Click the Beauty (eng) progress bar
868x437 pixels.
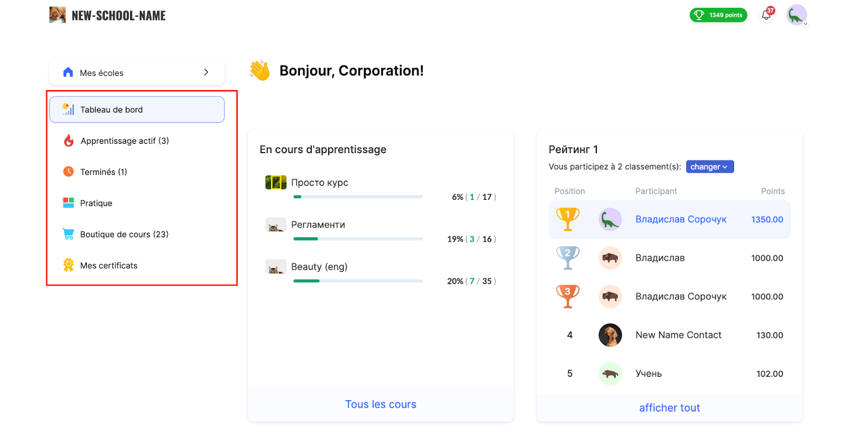pyautogui.click(x=358, y=281)
